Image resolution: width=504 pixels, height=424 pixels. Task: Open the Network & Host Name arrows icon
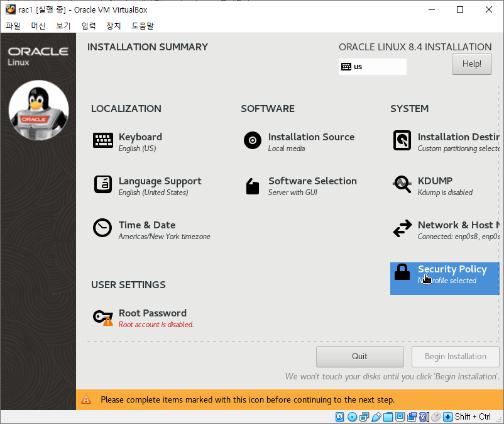coord(402,228)
